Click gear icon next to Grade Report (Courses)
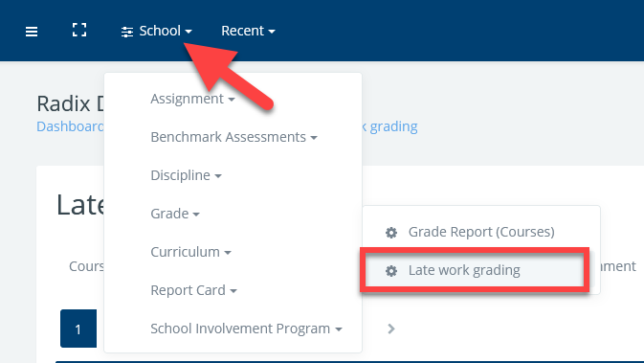Viewport: 644px width, 363px height. coord(391,233)
